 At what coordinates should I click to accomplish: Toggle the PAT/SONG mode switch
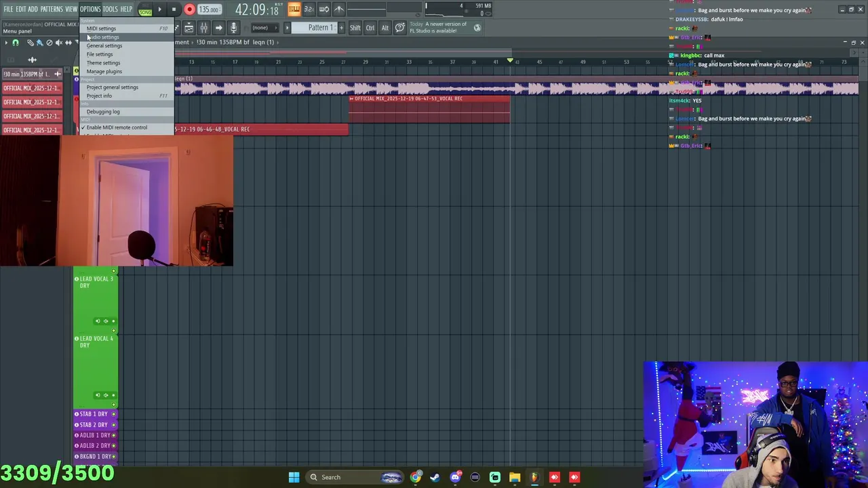pyautogui.click(x=145, y=9)
